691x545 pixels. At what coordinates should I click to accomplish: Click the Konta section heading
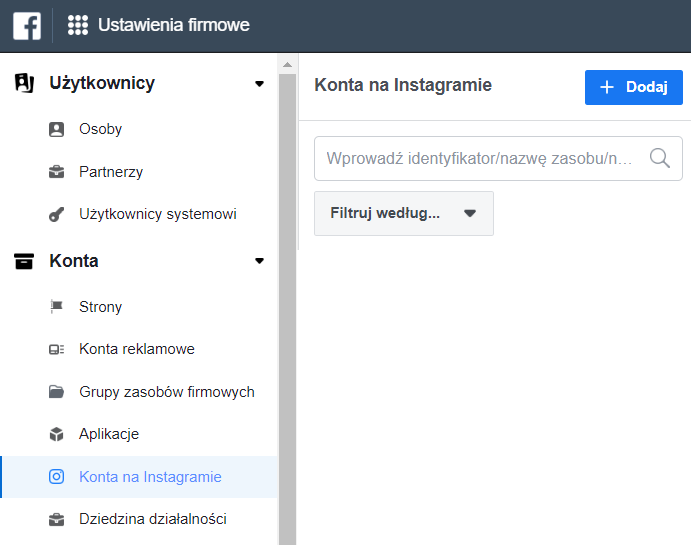pos(74,261)
